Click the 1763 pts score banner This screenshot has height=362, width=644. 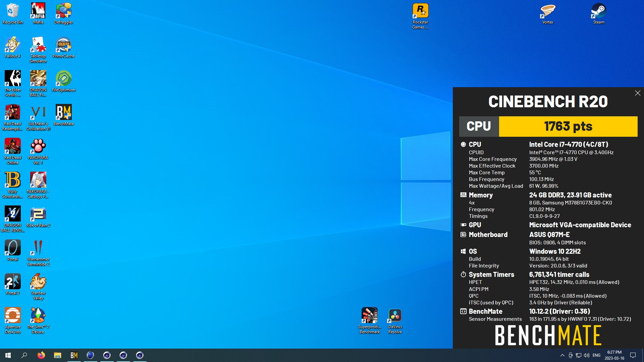(x=568, y=126)
